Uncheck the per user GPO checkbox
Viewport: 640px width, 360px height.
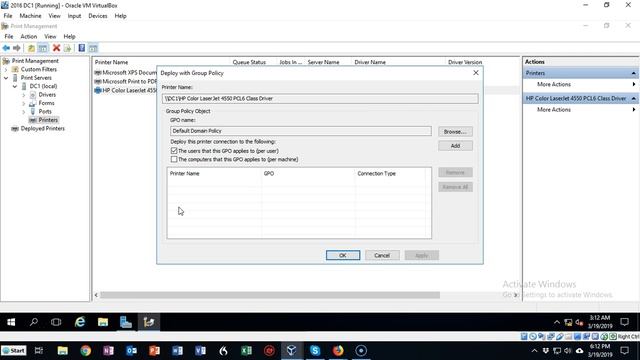point(174,151)
